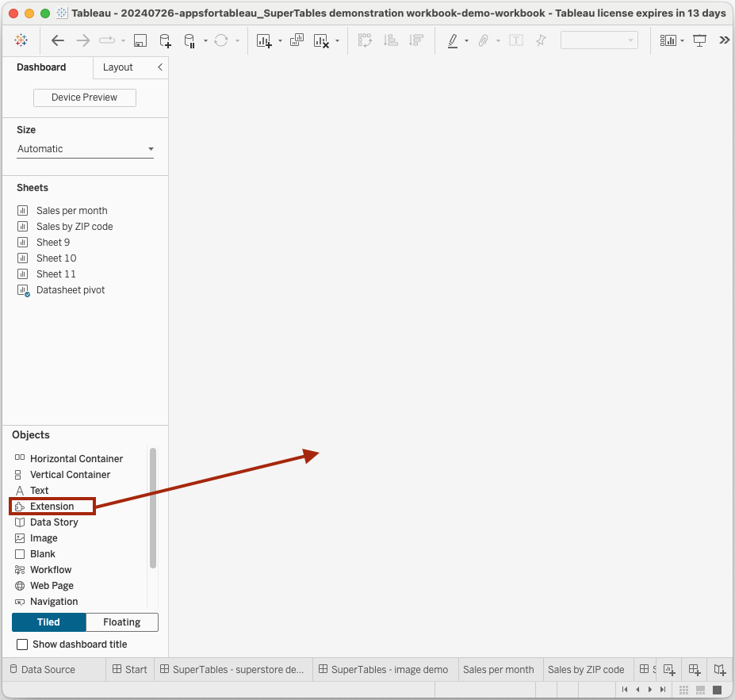Select Tiled placement mode

click(x=48, y=622)
